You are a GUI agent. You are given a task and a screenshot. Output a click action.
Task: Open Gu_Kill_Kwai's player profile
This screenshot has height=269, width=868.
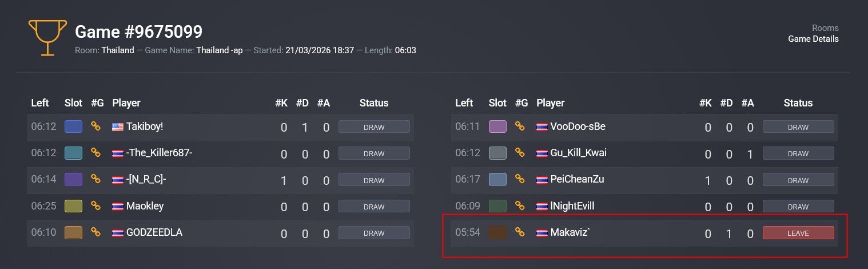click(x=578, y=153)
